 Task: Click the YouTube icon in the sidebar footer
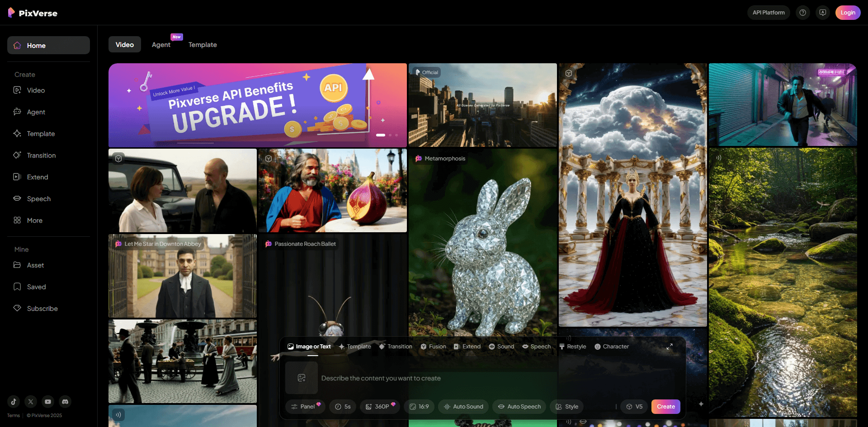[48, 402]
